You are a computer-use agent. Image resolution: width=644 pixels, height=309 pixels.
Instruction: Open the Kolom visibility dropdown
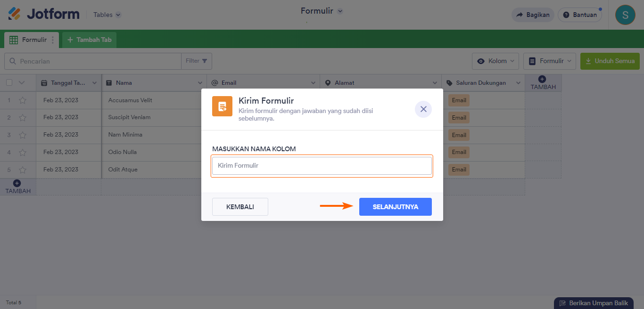495,61
